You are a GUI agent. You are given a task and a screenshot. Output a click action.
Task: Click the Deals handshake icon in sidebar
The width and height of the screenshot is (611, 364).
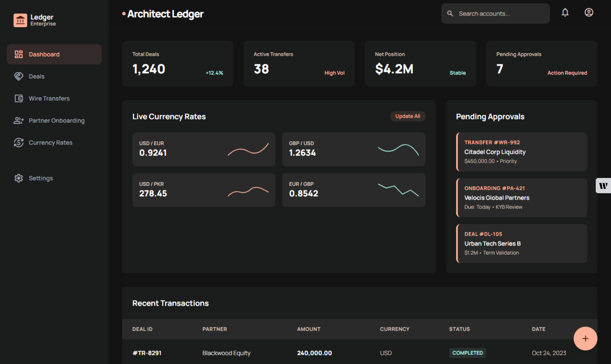(x=19, y=76)
